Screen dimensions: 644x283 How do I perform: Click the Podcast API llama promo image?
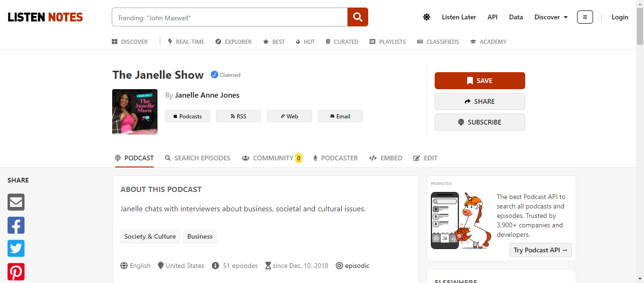[461, 220]
